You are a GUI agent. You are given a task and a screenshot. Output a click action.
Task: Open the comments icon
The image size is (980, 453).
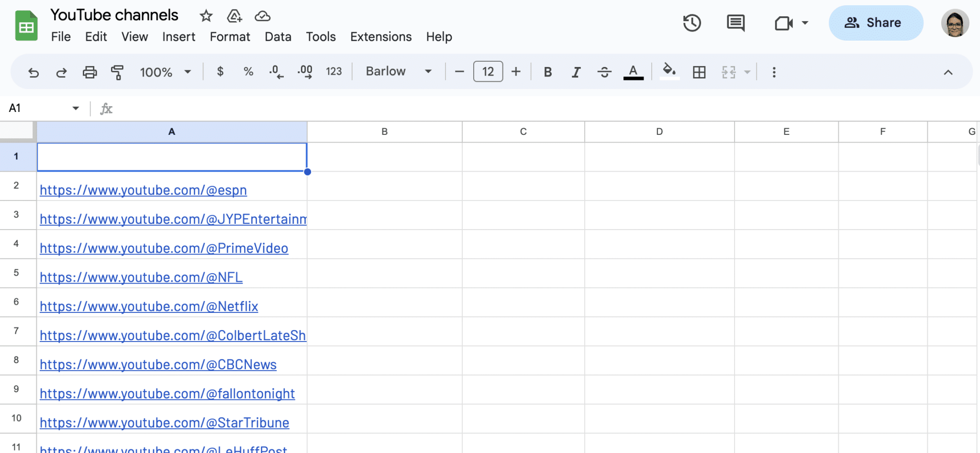coord(735,23)
